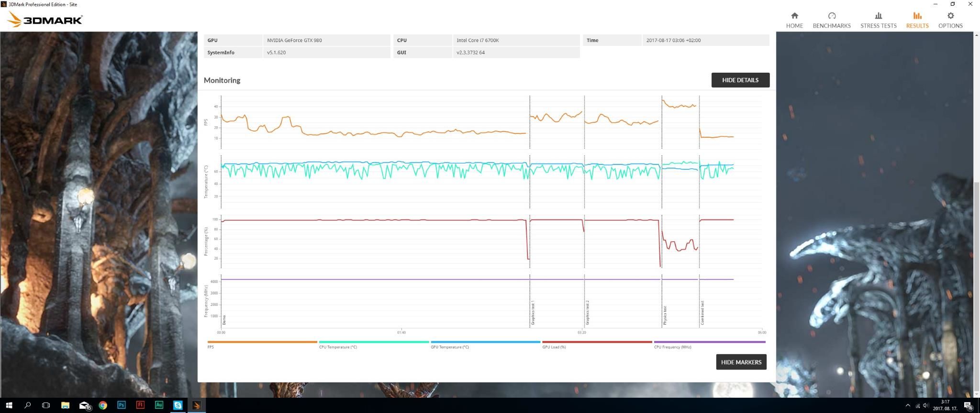Click the GUI v2.3.3732 64 value
980x413 pixels.
470,53
